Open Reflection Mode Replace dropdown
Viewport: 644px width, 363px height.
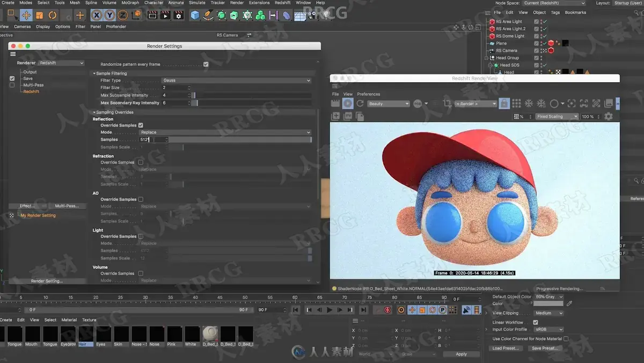tap(225, 132)
